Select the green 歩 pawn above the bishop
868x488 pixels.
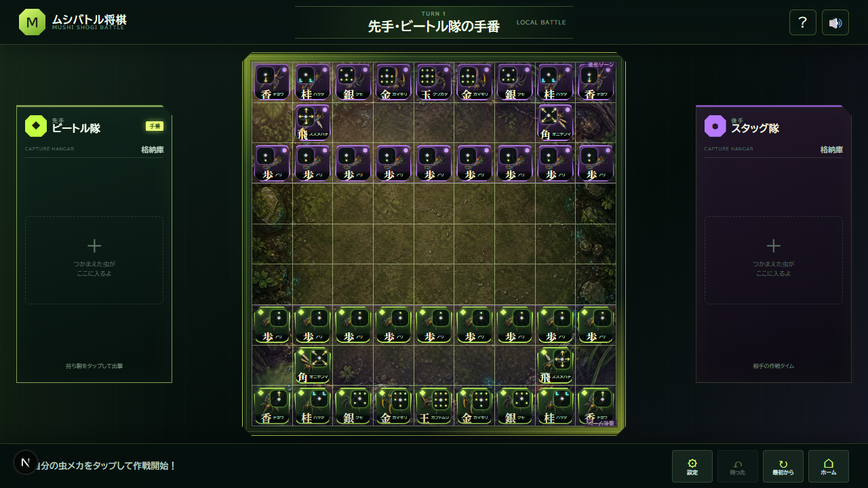(313, 325)
